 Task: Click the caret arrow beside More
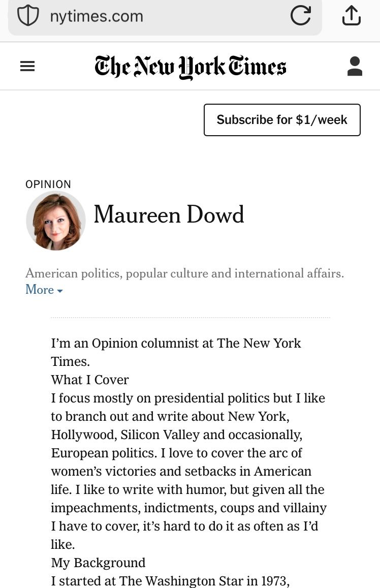pyautogui.click(x=59, y=291)
